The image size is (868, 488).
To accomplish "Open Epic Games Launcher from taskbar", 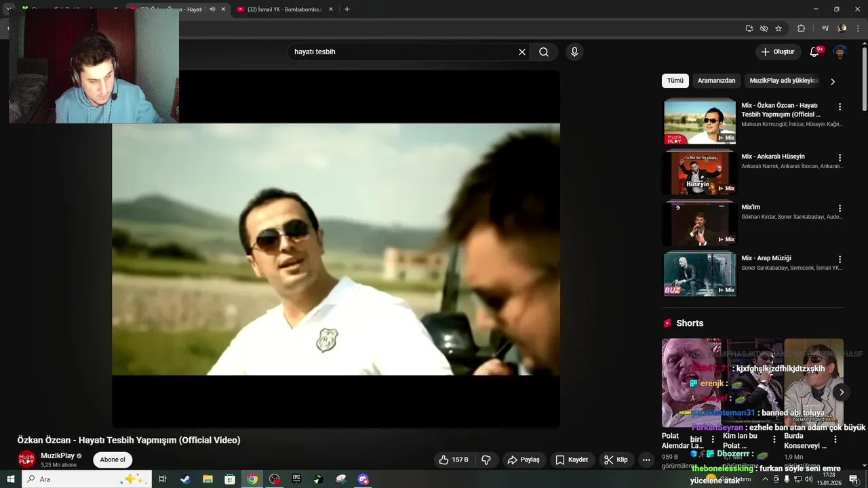I will (296, 479).
